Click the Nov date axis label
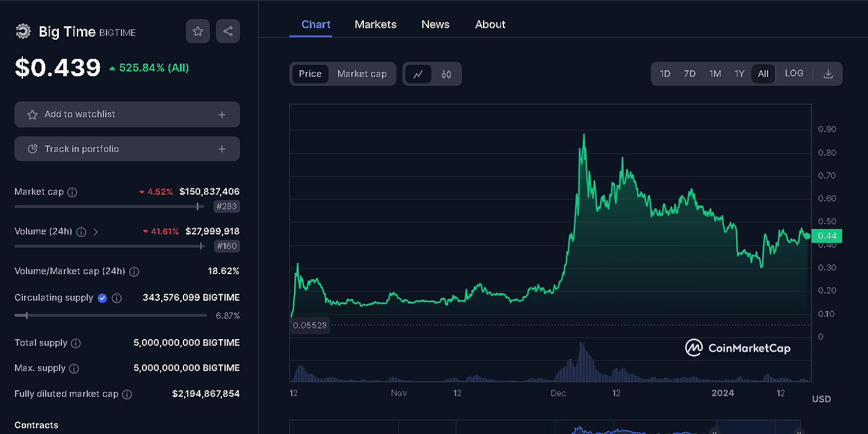868x434 pixels. click(399, 393)
